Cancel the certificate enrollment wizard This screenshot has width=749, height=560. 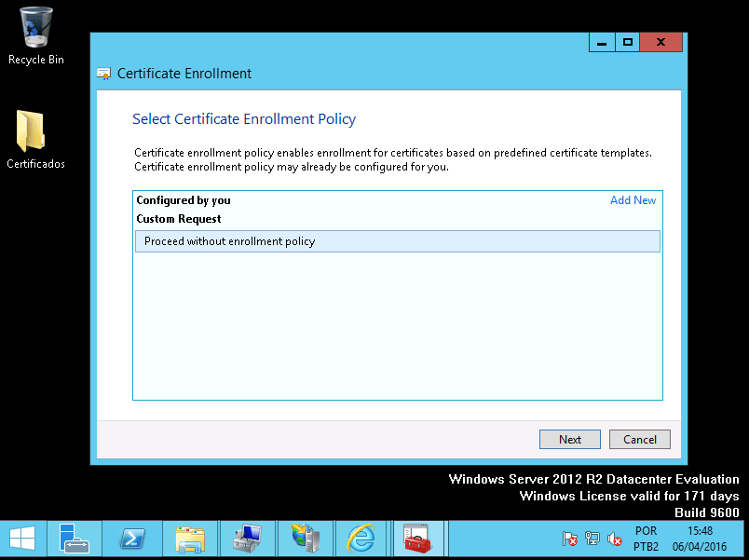click(x=640, y=440)
